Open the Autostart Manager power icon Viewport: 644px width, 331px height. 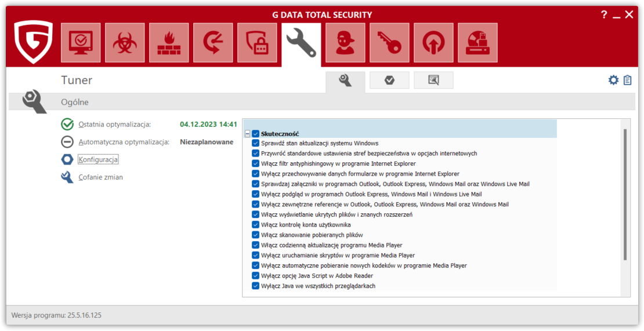[x=433, y=43]
